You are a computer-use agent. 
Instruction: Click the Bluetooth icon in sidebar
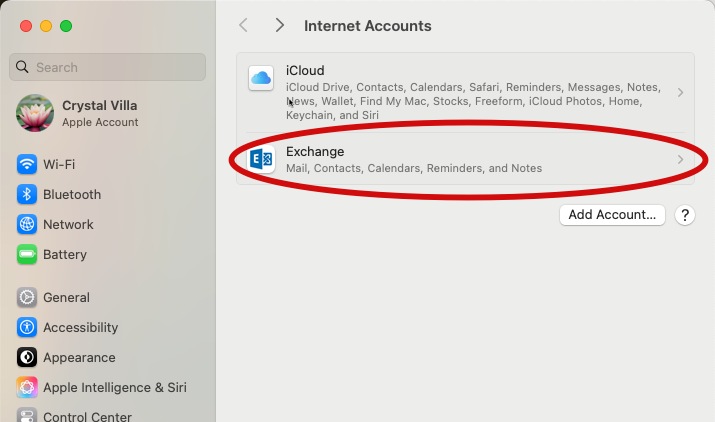(x=27, y=194)
